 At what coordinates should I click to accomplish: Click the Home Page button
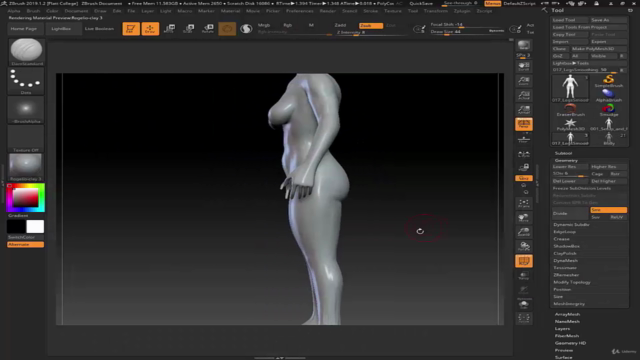(24, 29)
